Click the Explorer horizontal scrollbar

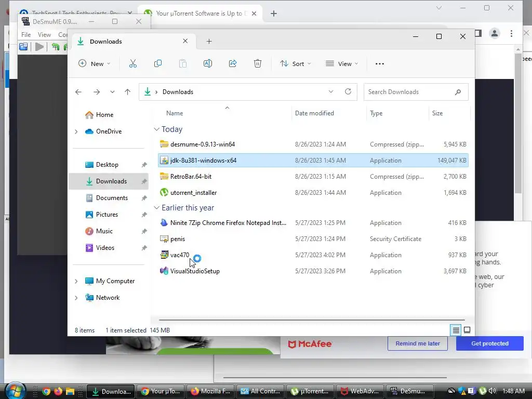312,320
